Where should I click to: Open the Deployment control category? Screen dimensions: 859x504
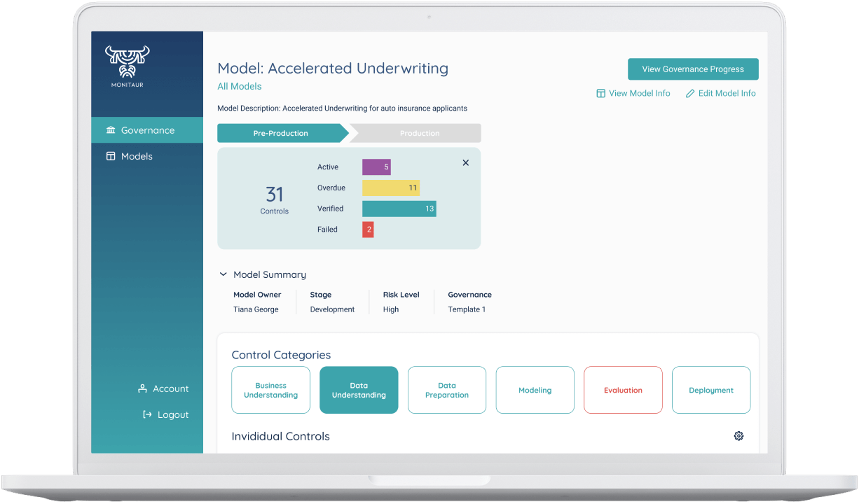coord(711,390)
